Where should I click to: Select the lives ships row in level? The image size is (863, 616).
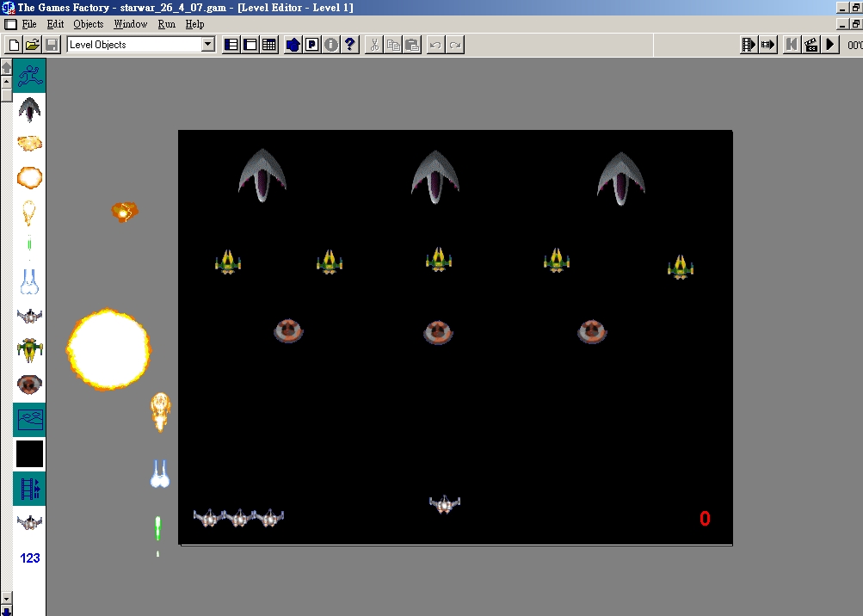pyautogui.click(x=238, y=518)
